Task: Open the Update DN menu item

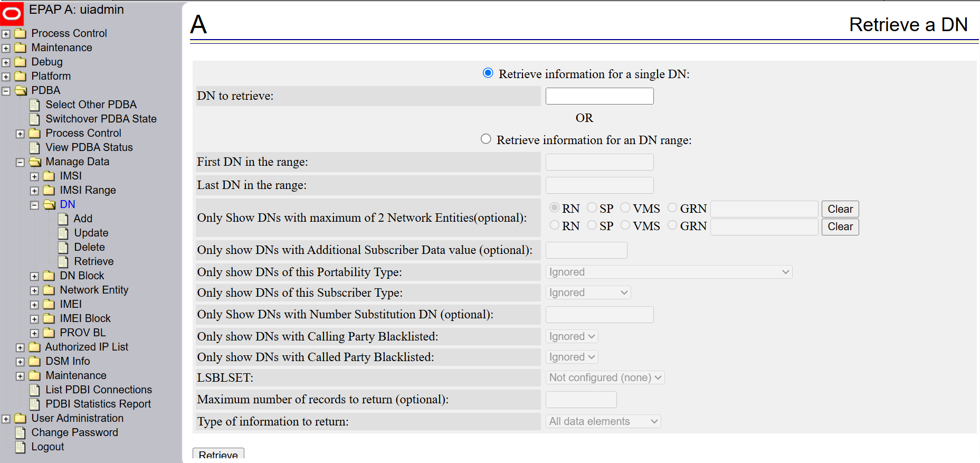Action: click(x=91, y=233)
